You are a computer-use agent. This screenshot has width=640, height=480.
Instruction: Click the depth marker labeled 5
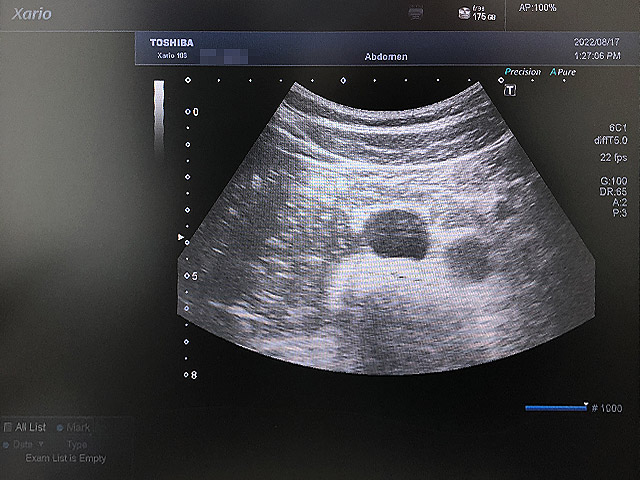point(194,276)
